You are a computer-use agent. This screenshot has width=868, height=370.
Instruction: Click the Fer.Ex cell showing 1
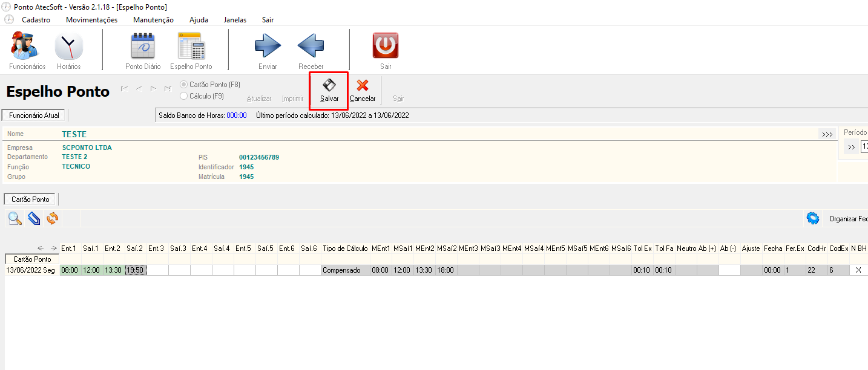[x=795, y=270]
